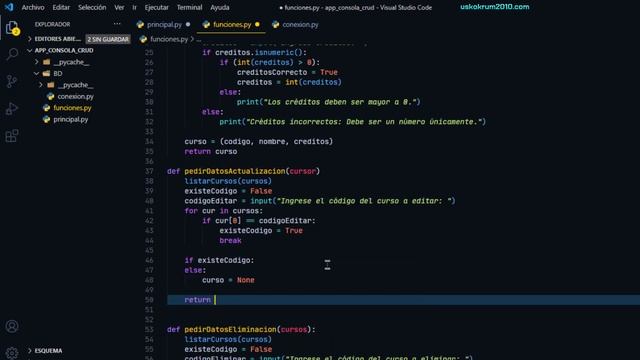Screen dimensions: 640x360
Task: Click the breadcrumb ellipsis after funciones.py
Action: (199, 39)
